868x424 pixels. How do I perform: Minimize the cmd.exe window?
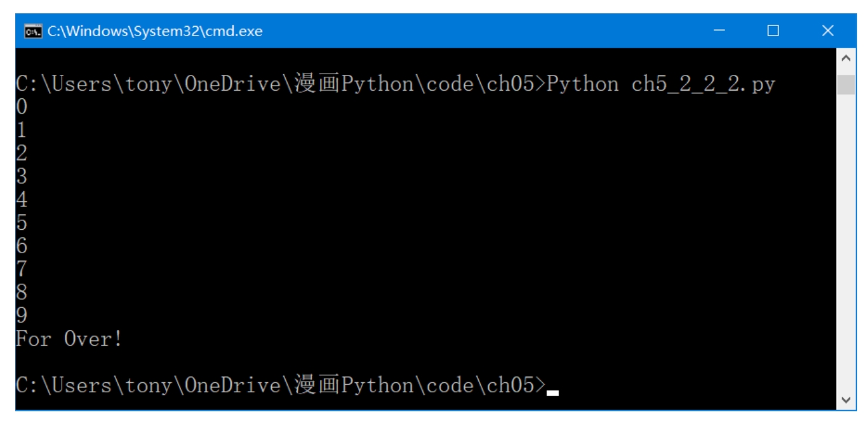719,31
